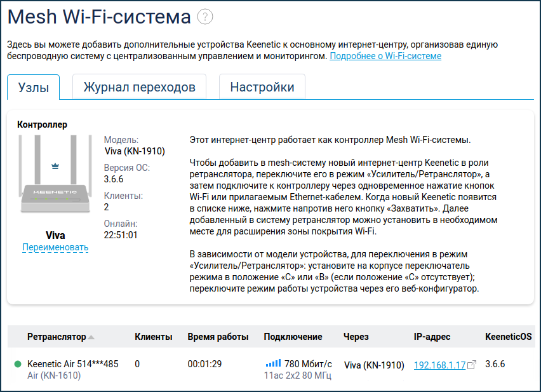This screenshot has height=392, width=541.
Task: Click the Mesh Wi-Fi-система page title
Action: (99, 17)
